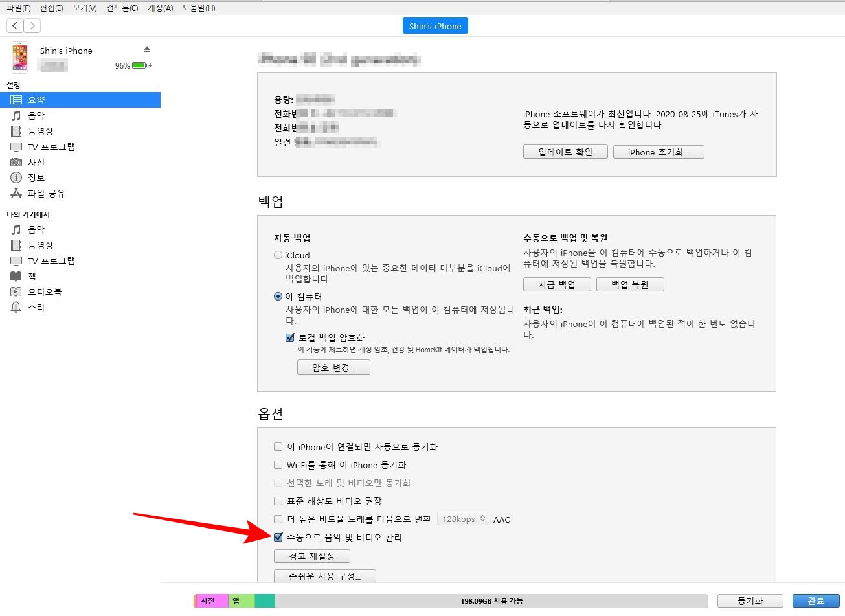
Task: Enable 이 iPhone이 연결되면 자동으로 동기화
Action: tap(278, 446)
